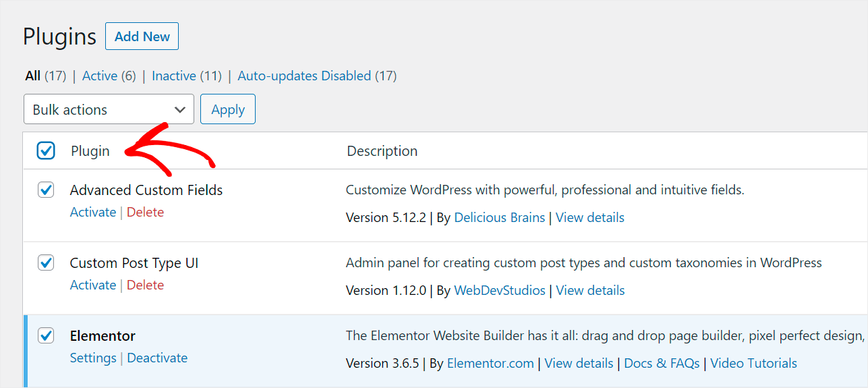Click the Custom Post Type UI plugin name
The width and height of the screenshot is (868, 388).
click(x=134, y=262)
